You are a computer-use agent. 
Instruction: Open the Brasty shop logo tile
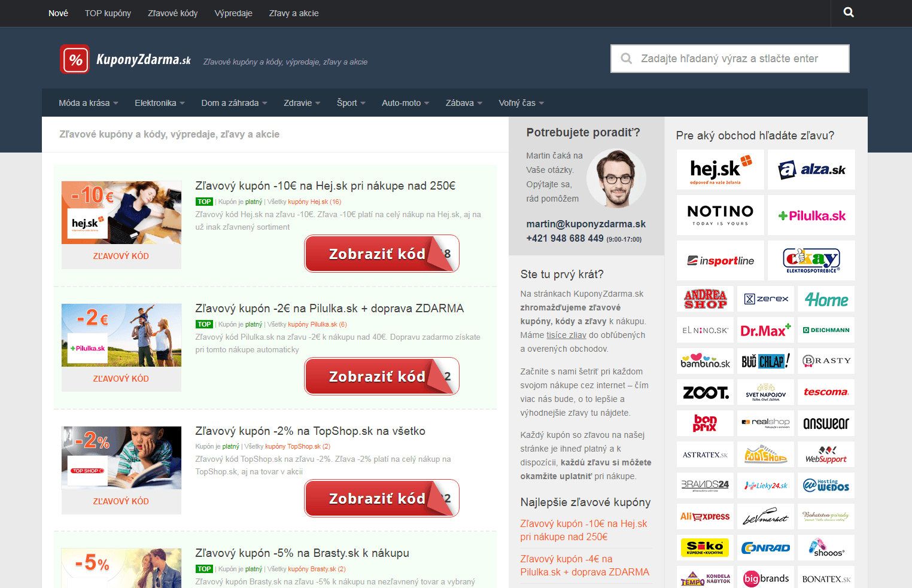click(826, 361)
